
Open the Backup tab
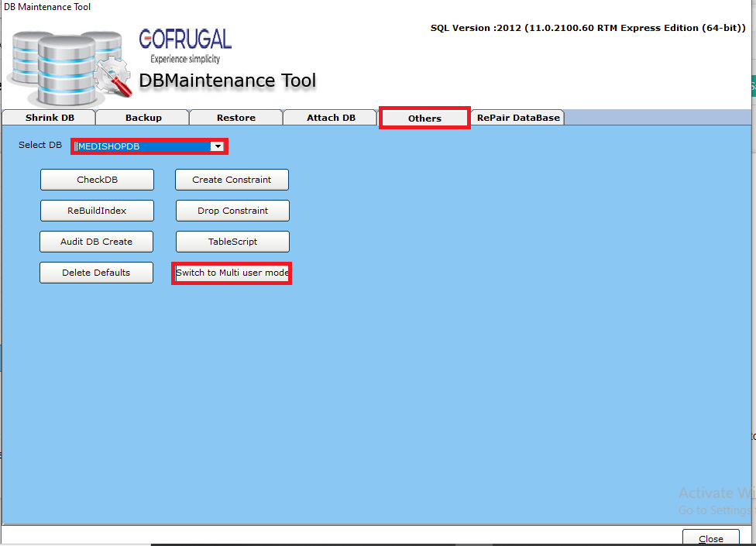[143, 118]
